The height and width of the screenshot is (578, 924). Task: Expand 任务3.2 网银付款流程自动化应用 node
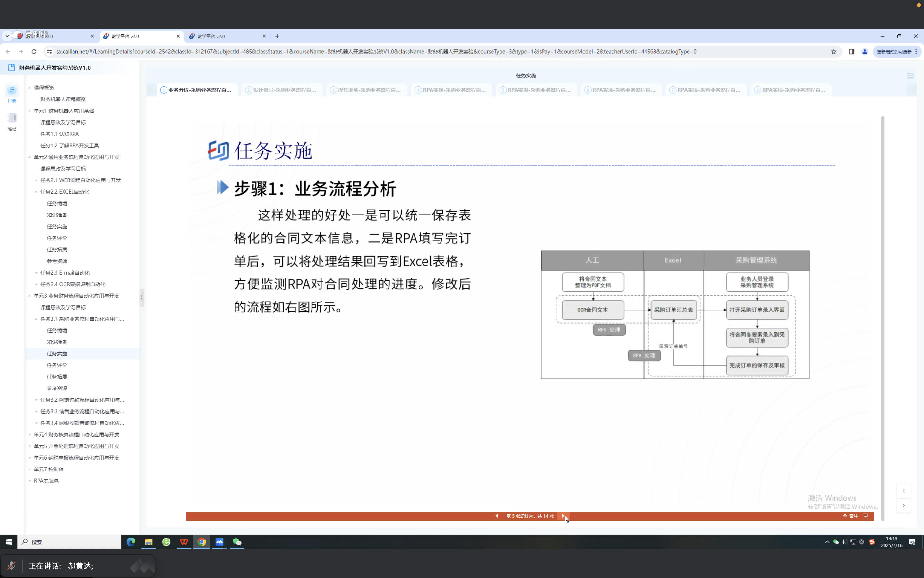pos(36,400)
